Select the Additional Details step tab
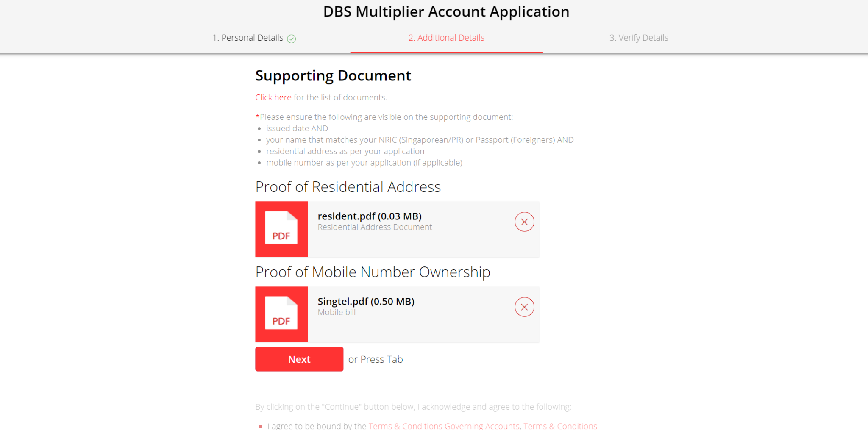 pos(446,38)
